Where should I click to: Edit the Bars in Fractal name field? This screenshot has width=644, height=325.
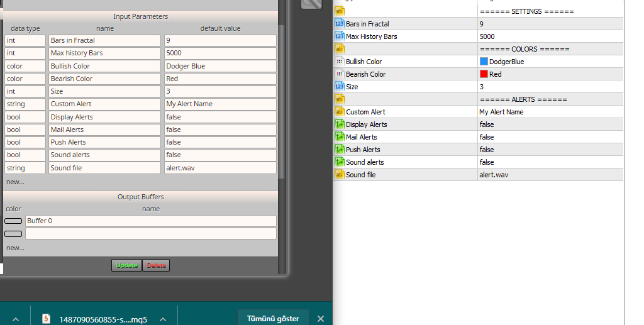pyautogui.click(x=105, y=40)
